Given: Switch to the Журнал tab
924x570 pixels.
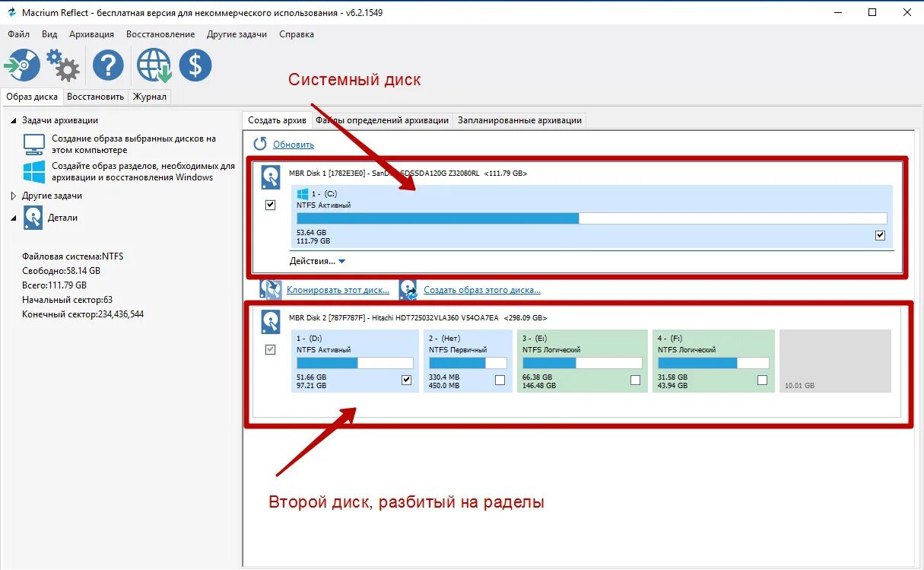Looking at the screenshot, I should (x=149, y=97).
